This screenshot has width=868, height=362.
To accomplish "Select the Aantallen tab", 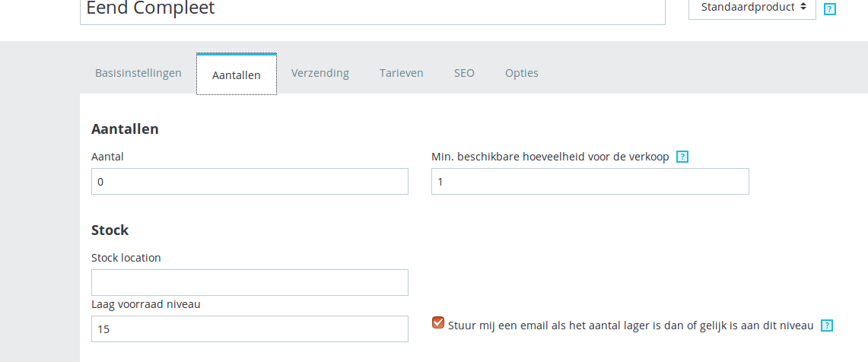I will tap(237, 75).
